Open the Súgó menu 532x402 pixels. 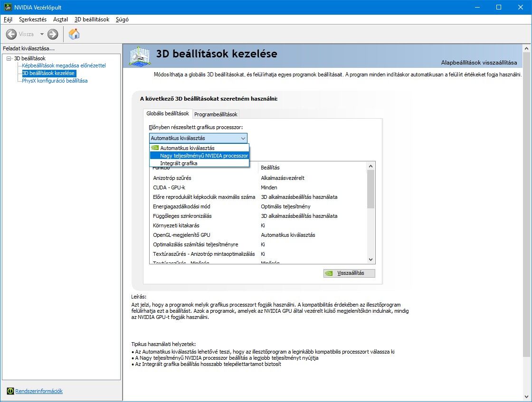pyautogui.click(x=122, y=19)
